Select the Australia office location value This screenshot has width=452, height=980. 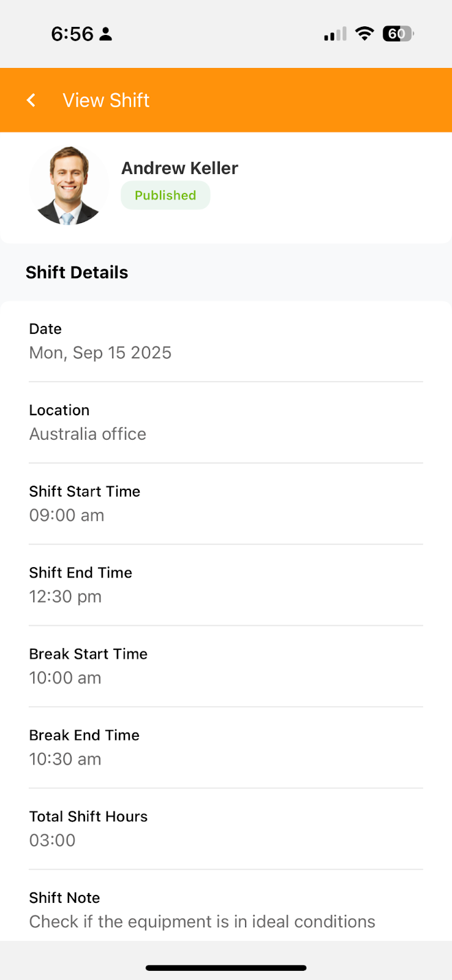[x=88, y=434]
